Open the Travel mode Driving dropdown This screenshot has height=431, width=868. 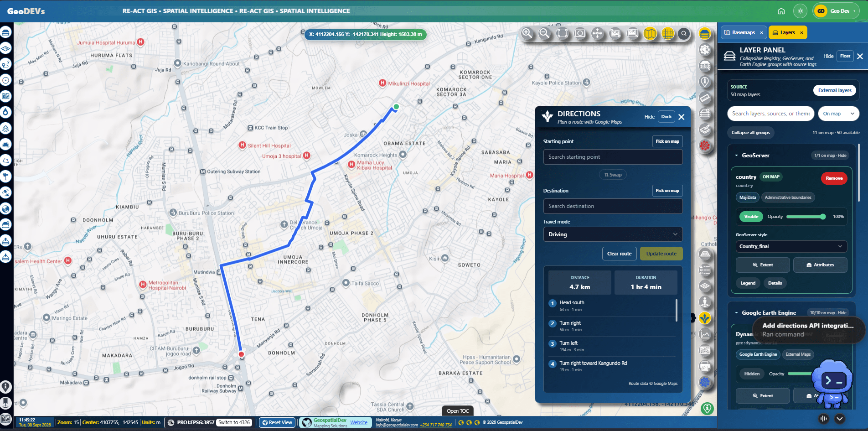613,234
